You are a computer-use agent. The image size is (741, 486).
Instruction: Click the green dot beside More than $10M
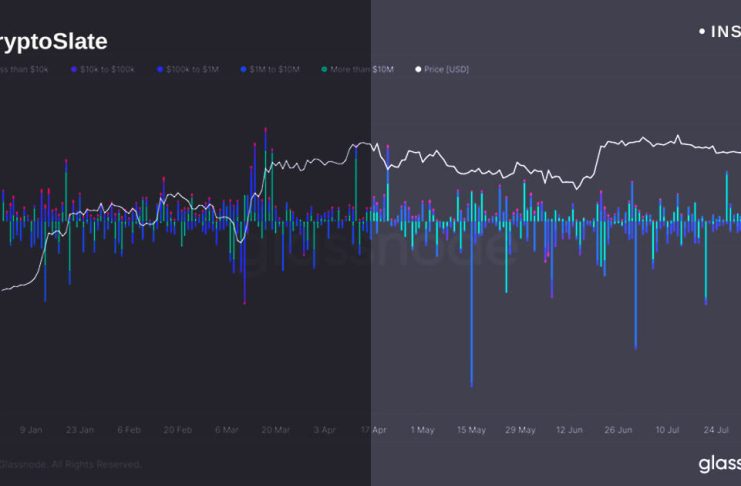click(324, 70)
